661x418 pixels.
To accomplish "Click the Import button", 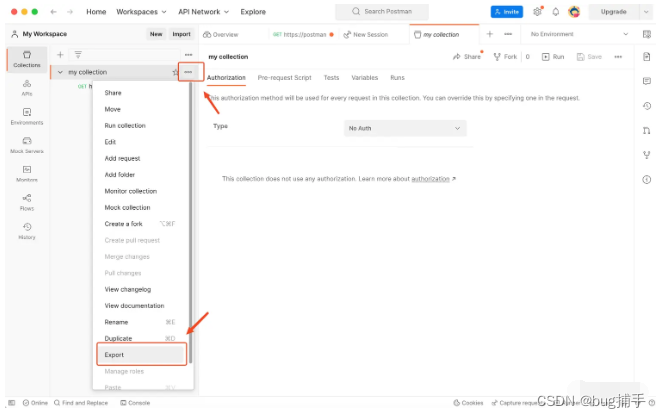I will pyautogui.click(x=181, y=34).
